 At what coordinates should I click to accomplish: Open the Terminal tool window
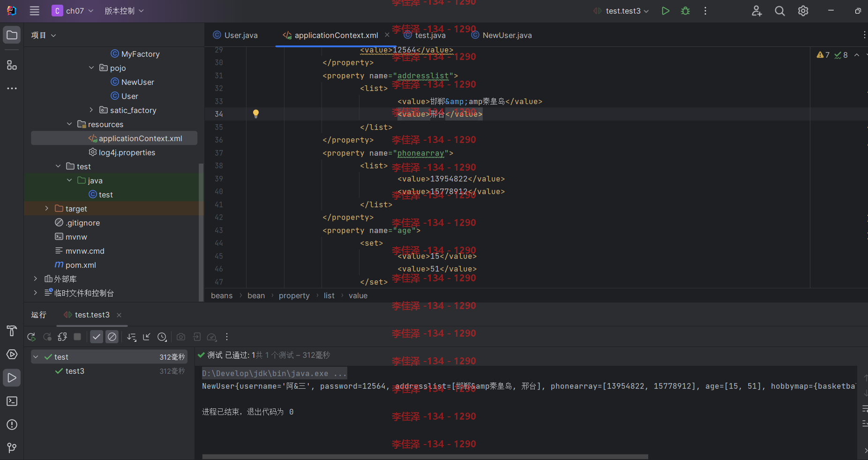(x=12, y=401)
